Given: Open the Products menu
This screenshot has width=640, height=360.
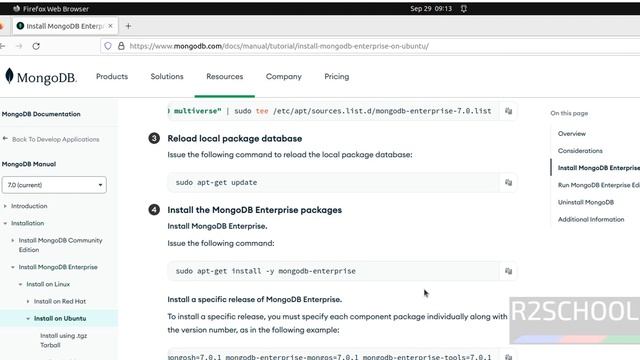Looking at the screenshot, I should point(112,76).
